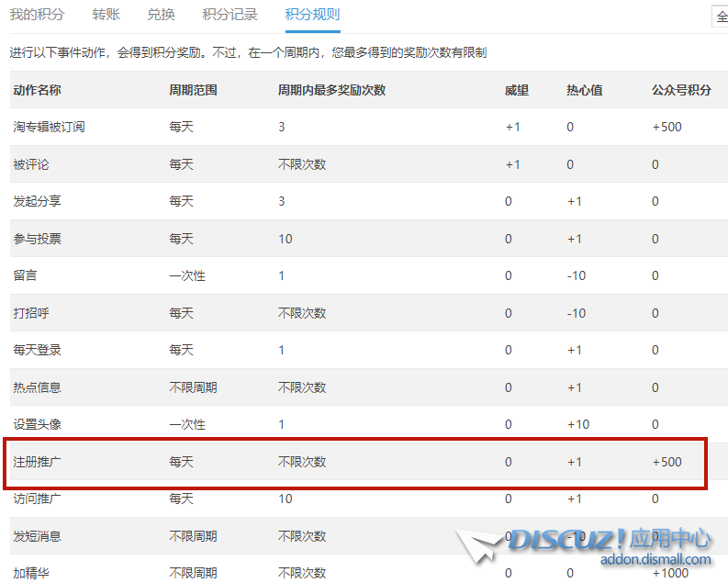Click the paper airplane icon in Discuz watermark
728x583 pixels.
click(481, 545)
